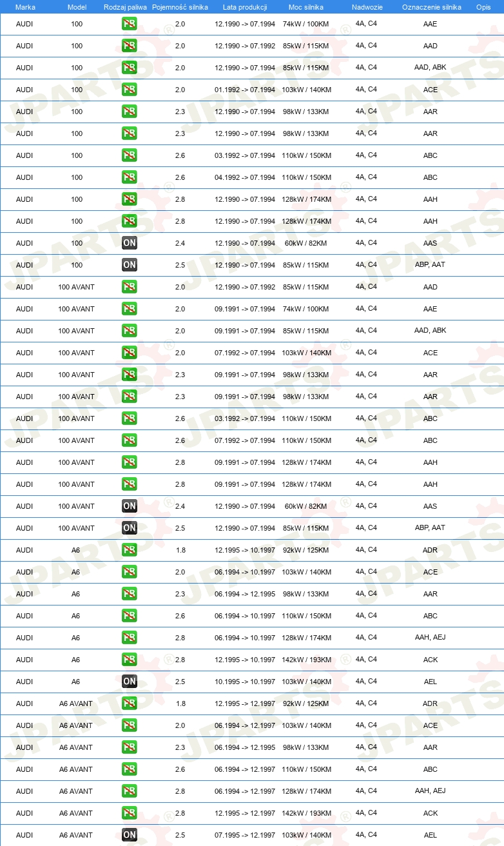Click the Oznaczenie silnika column header
The image size is (504, 846).
(431, 7)
